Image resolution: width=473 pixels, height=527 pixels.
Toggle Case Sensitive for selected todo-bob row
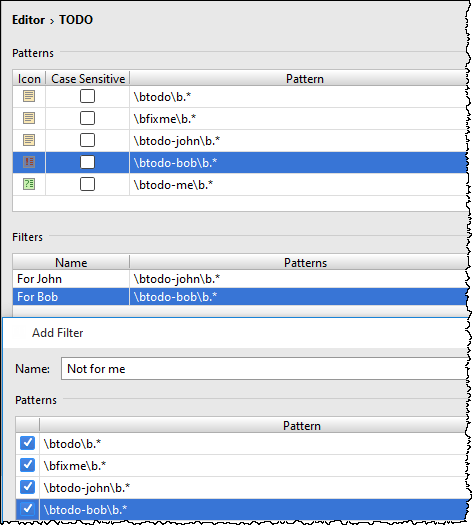pos(87,162)
